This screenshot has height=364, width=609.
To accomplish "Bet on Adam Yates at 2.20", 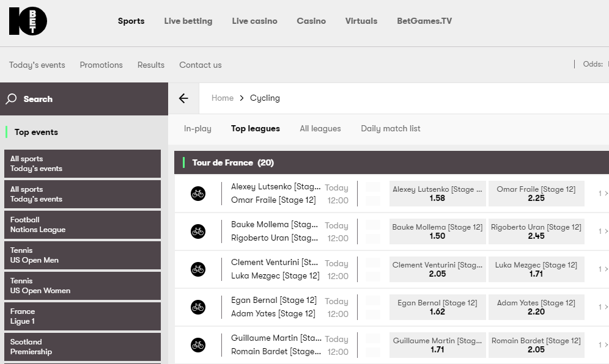I will 536,307.
